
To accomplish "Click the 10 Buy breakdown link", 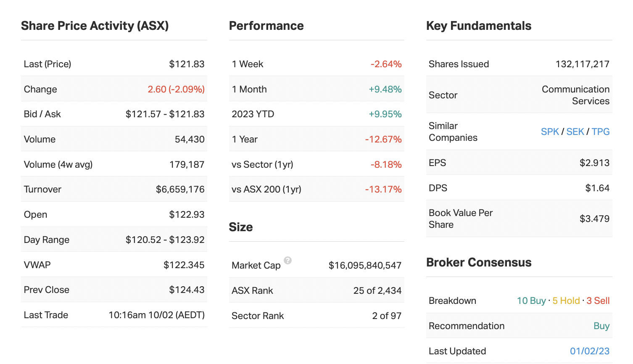I will pyautogui.click(x=531, y=301).
